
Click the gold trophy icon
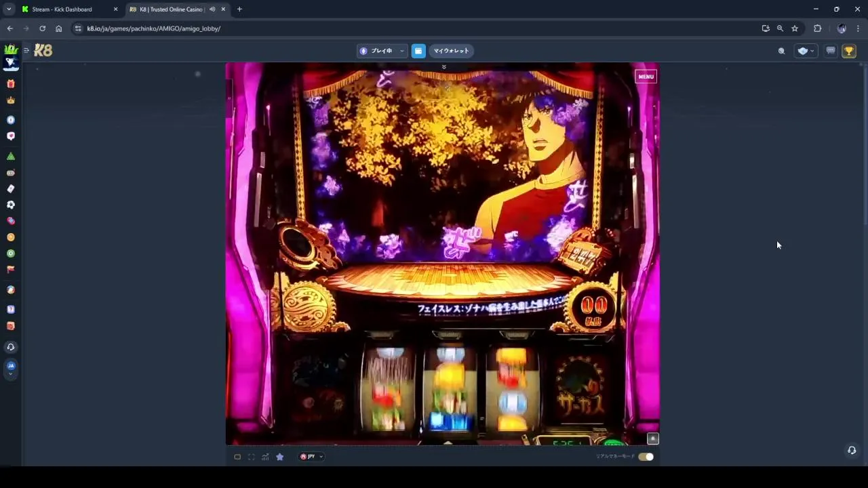point(849,51)
